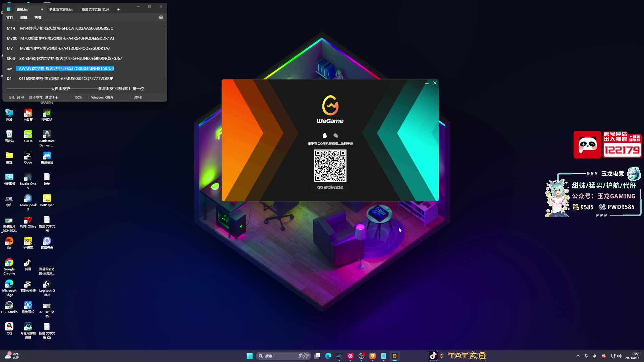
Task: Click the M7战斗步枪 line in Notepad
Action: click(x=65, y=48)
